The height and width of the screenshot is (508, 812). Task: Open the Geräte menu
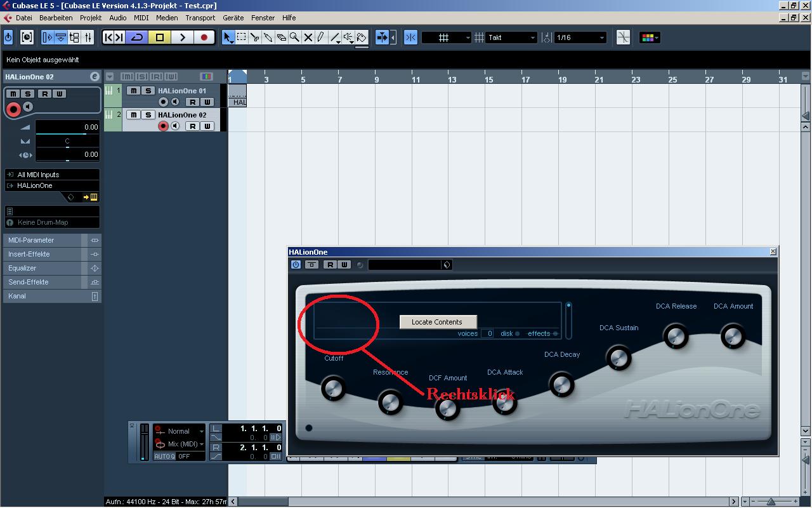tap(233, 18)
